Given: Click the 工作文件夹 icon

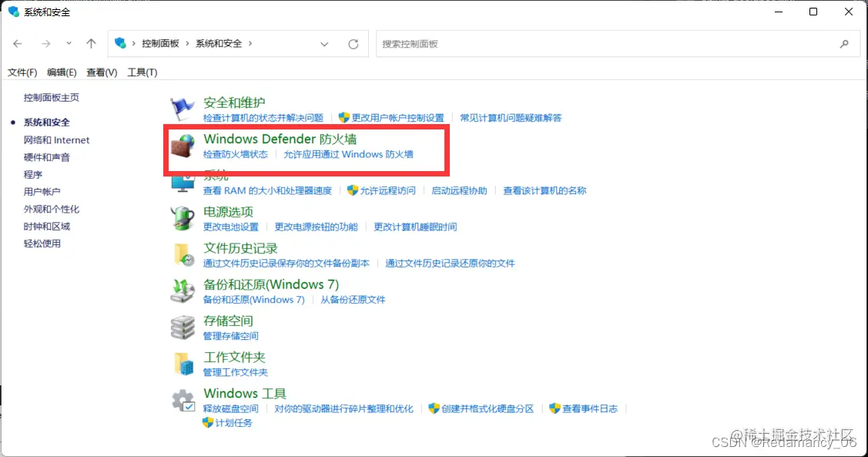Looking at the screenshot, I should 183,364.
